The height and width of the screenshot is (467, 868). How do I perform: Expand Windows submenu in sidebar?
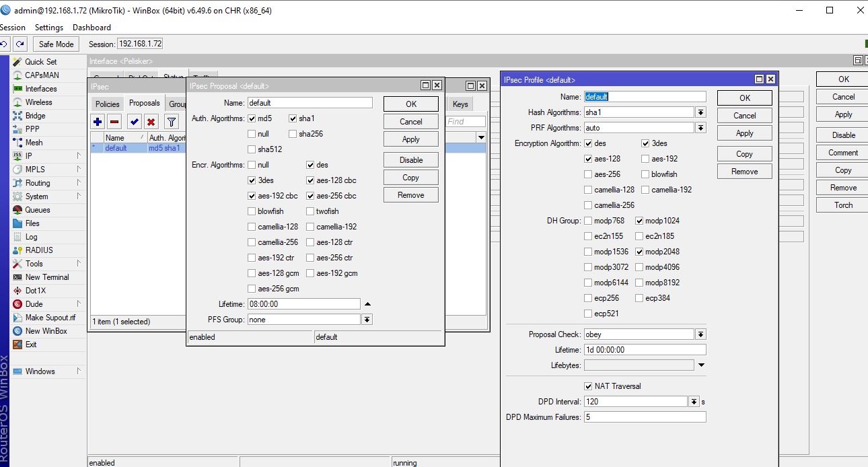(x=79, y=371)
